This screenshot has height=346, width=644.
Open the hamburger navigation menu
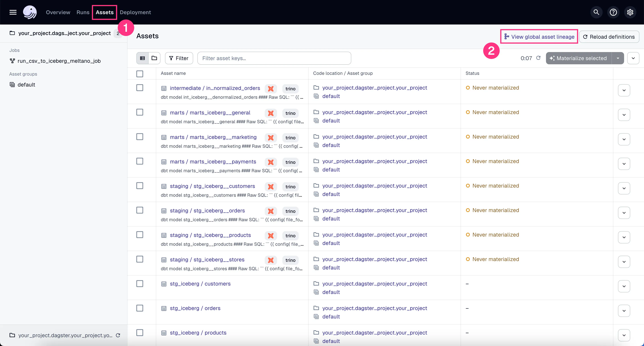(13, 12)
